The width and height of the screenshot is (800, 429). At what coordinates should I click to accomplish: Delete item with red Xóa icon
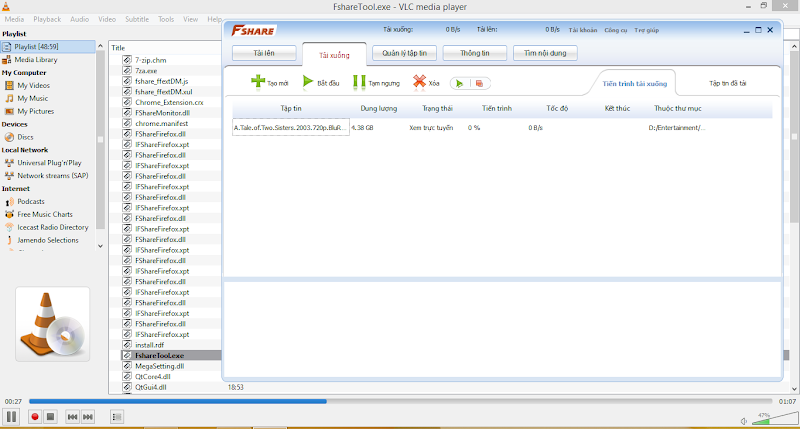(x=419, y=82)
